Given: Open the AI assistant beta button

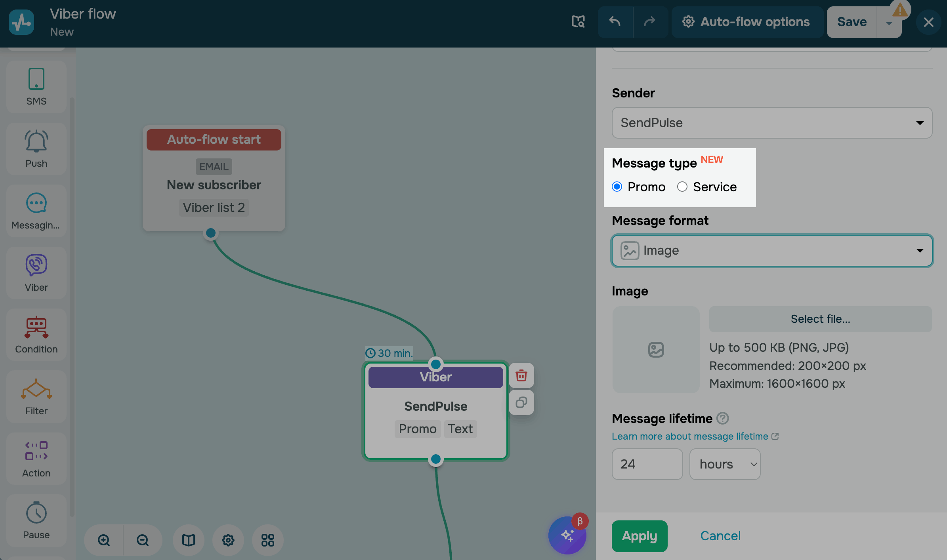Looking at the screenshot, I should (x=567, y=535).
